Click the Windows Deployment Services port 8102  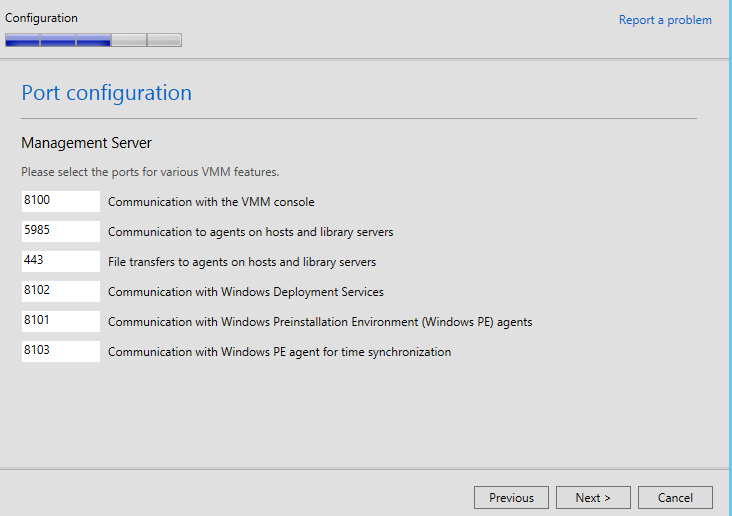pos(60,291)
